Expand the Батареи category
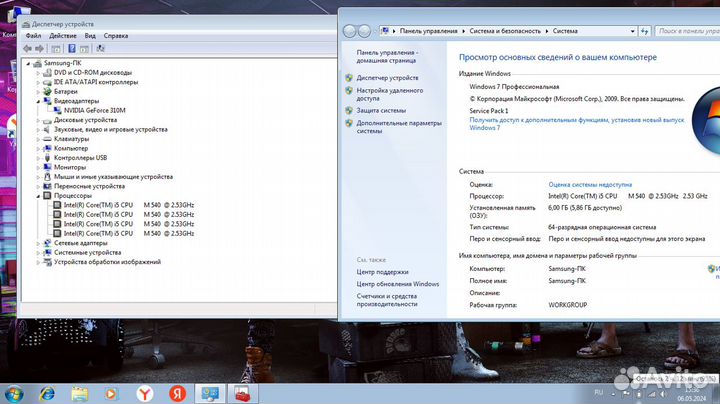The width and height of the screenshot is (720, 404). (x=38, y=91)
